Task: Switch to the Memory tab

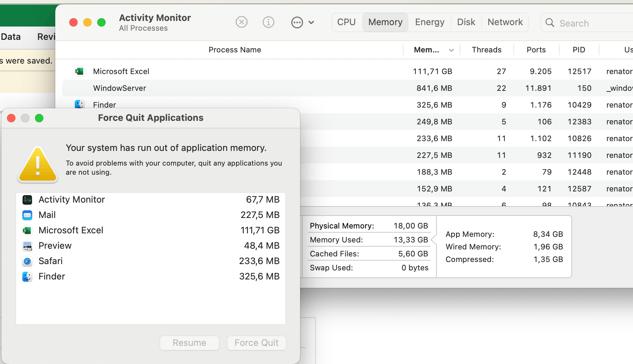Action: point(385,22)
